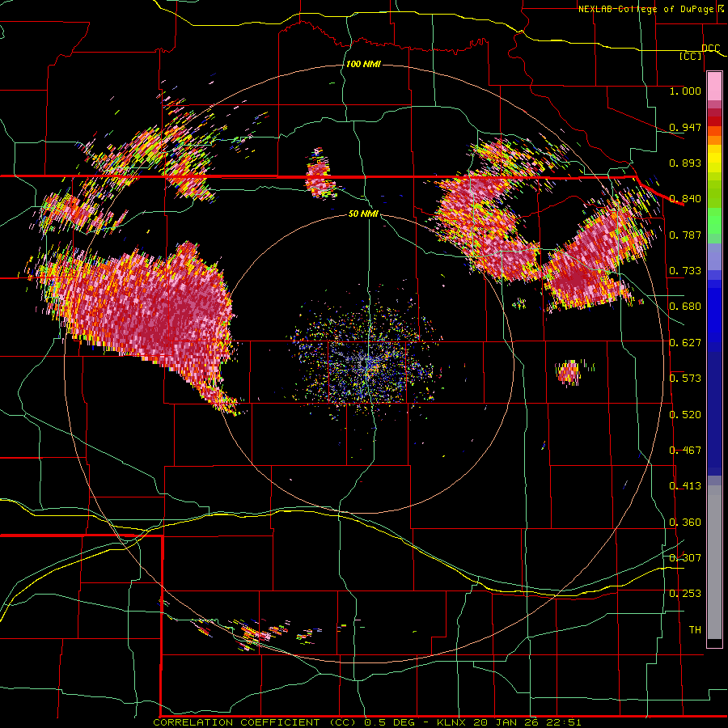The height and width of the screenshot is (728, 728).
Task: Select the 0.360 scale value
Action: tap(685, 523)
